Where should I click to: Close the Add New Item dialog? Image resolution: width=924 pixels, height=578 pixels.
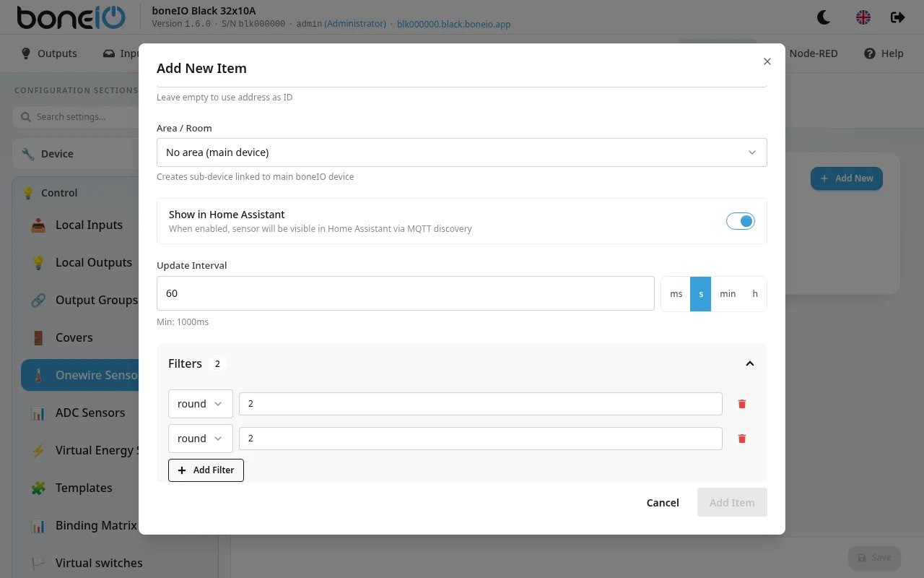pyautogui.click(x=767, y=61)
